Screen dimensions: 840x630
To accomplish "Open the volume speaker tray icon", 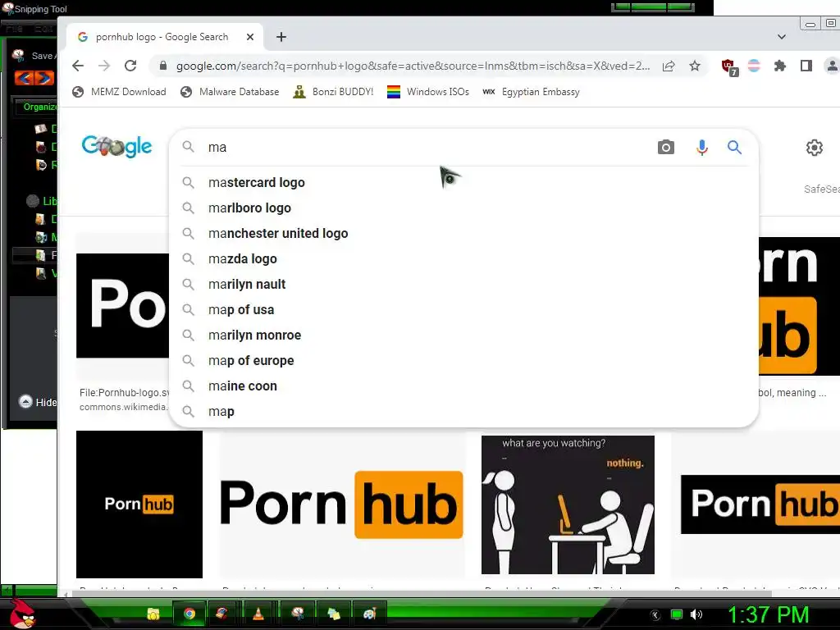I will [x=696, y=614].
